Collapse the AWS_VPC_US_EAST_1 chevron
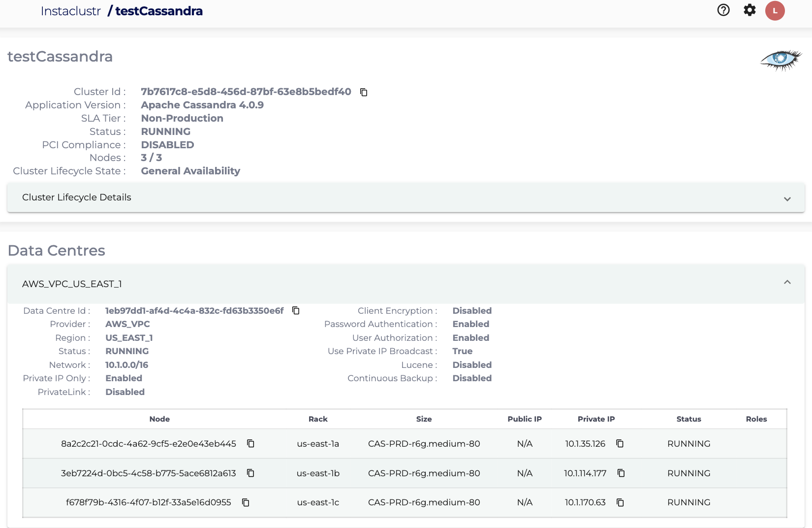This screenshot has width=812, height=528. click(787, 283)
